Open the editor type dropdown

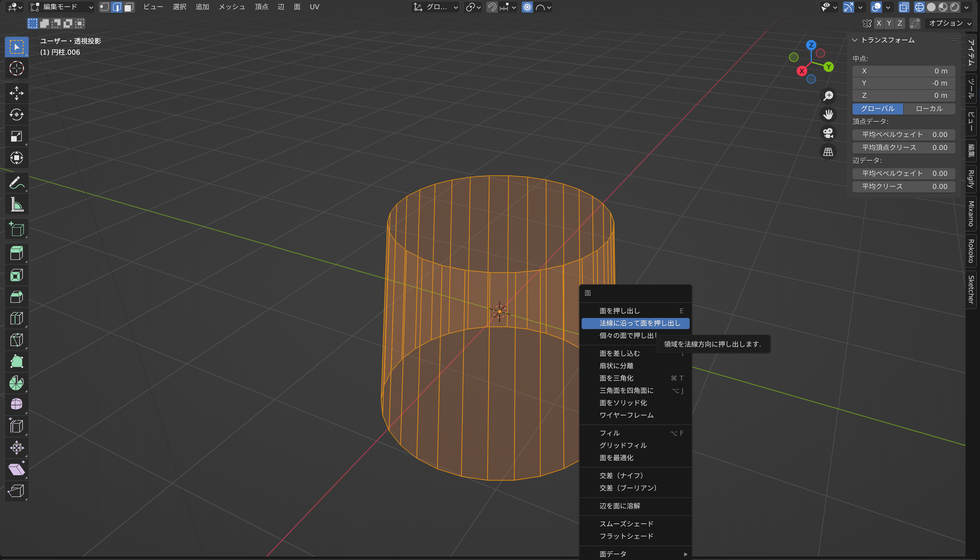pyautogui.click(x=15, y=7)
